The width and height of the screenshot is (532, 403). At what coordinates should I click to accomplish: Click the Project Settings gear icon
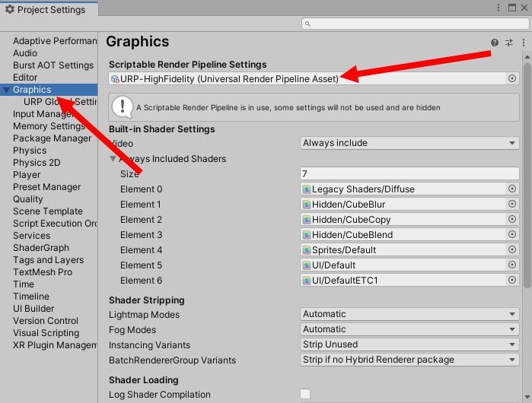(10, 9)
